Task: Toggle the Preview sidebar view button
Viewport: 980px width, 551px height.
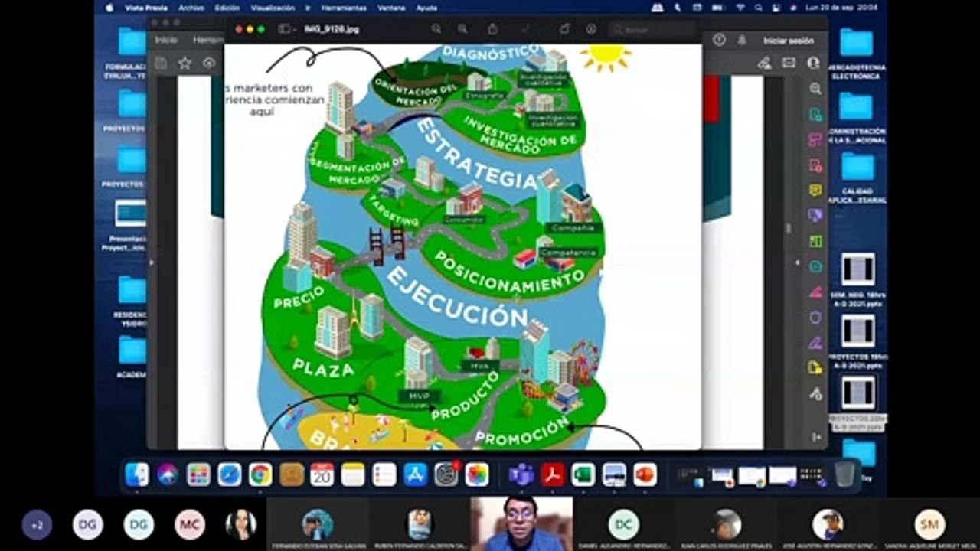Action: [284, 29]
